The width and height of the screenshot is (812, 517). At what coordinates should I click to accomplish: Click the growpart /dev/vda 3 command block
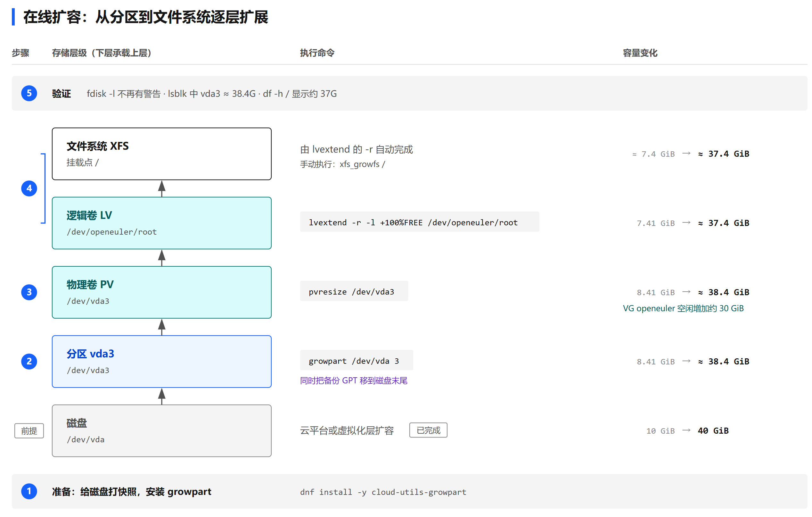pos(357,360)
